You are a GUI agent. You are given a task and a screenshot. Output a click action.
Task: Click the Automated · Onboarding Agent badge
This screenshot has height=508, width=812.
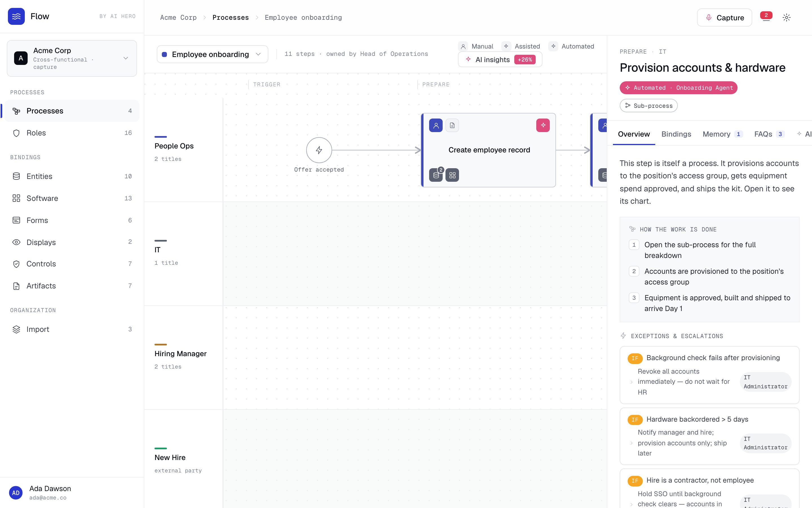(x=678, y=88)
